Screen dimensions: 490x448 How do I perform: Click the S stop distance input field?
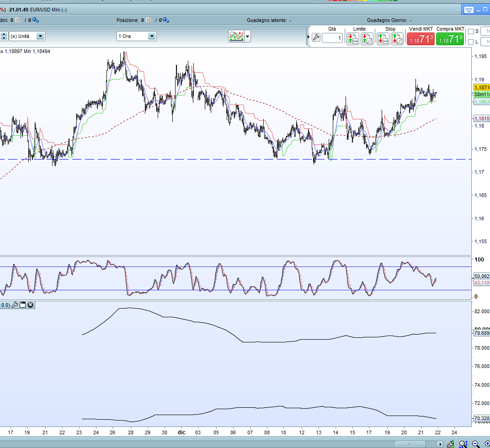485,31
